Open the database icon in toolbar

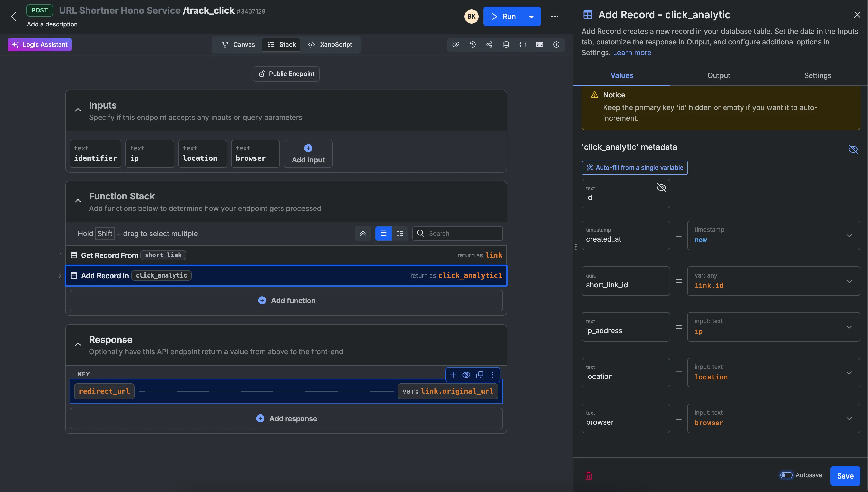point(506,45)
